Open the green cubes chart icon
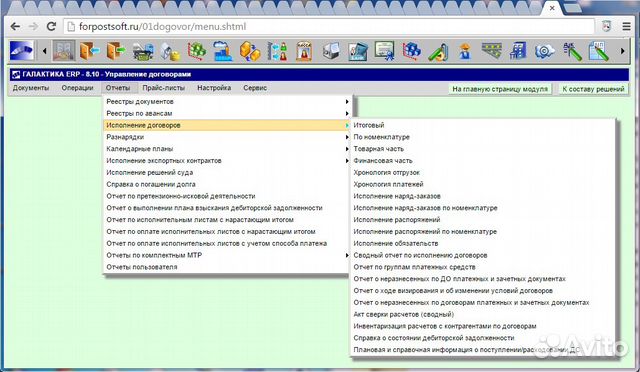This screenshot has height=372, width=640. (197, 51)
